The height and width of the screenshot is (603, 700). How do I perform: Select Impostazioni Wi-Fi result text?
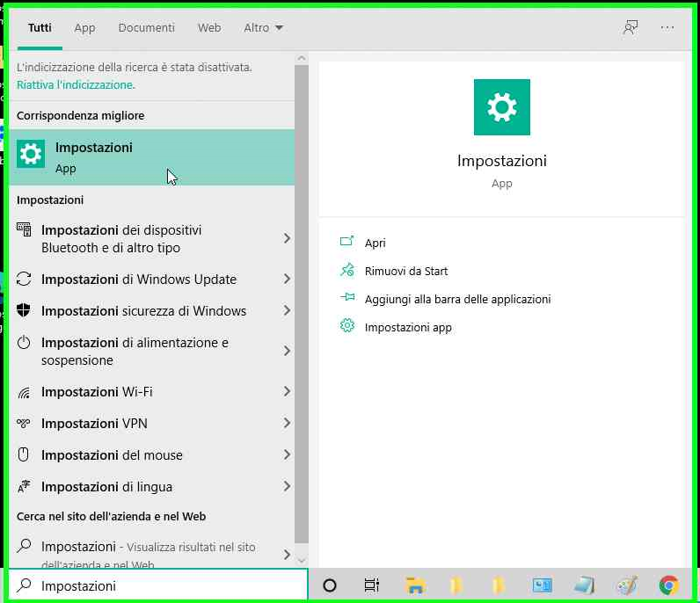coord(97,392)
